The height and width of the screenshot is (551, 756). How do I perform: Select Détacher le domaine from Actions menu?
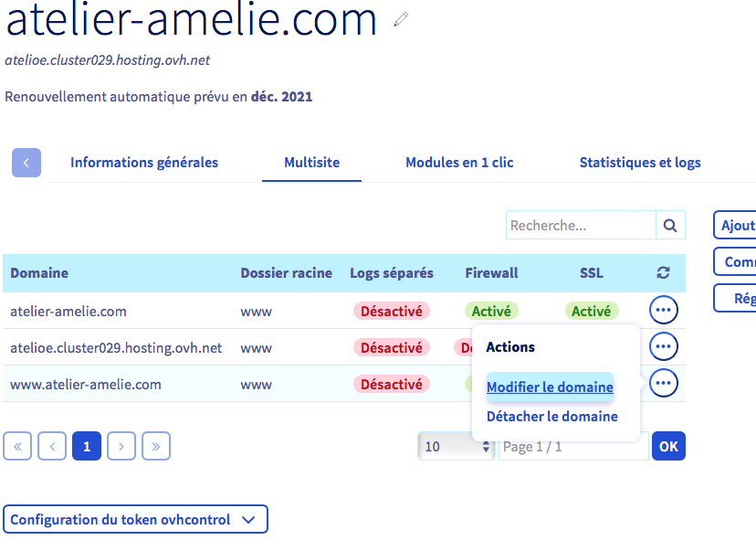(x=551, y=417)
